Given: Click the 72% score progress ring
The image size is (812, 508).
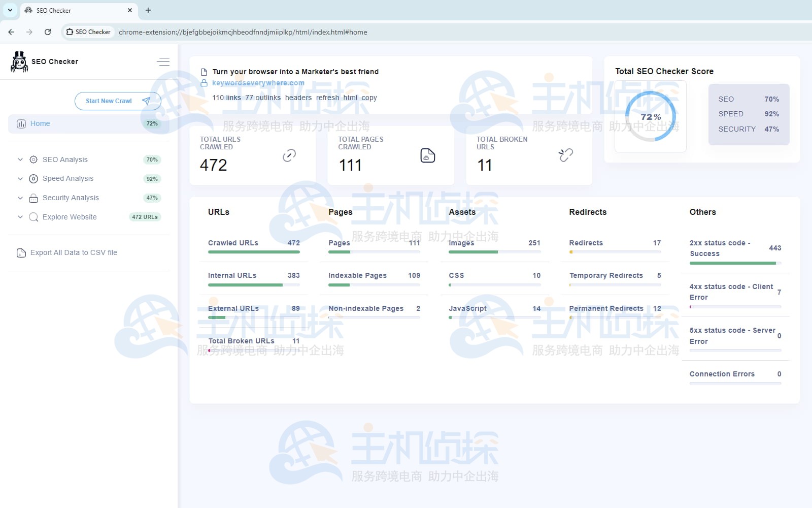Looking at the screenshot, I should (650, 116).
